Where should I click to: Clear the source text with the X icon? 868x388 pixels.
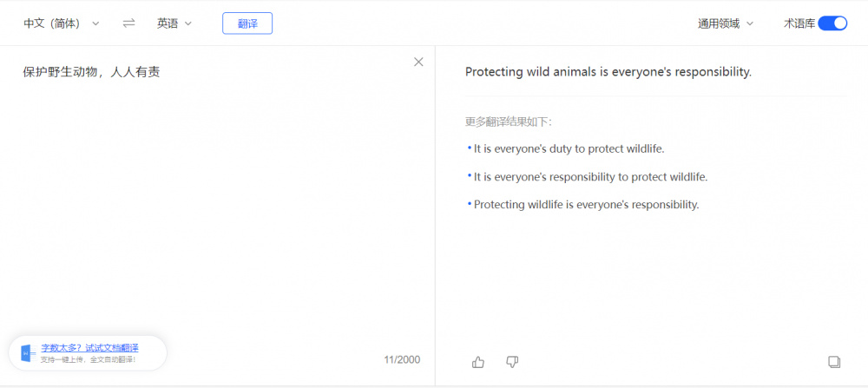(418, 62)
